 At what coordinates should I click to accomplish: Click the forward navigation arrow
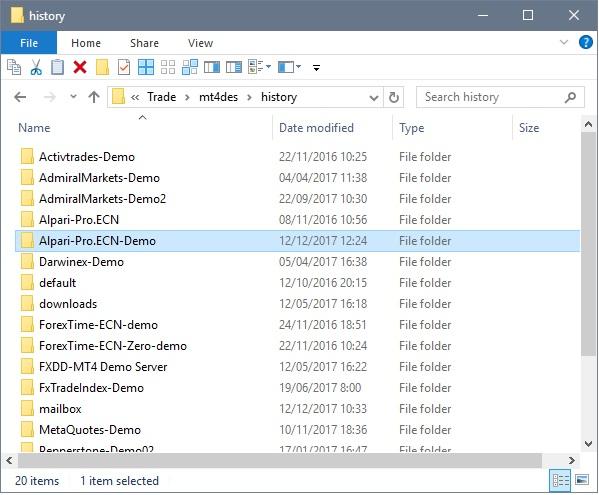[x=50, y=97]
